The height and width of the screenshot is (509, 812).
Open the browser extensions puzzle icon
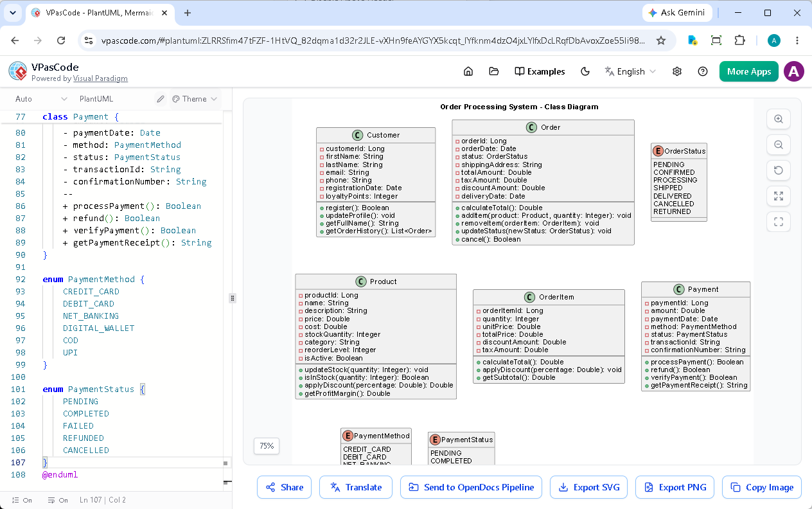pyautogui.click(x=739, y=40)
